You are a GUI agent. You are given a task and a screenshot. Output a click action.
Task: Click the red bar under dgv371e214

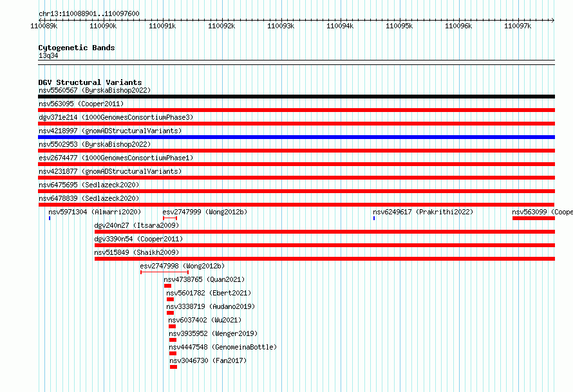[296, 124]
